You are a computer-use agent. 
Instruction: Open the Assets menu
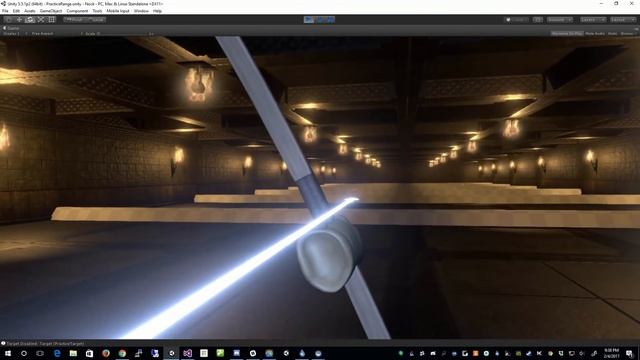click(30, 11)
